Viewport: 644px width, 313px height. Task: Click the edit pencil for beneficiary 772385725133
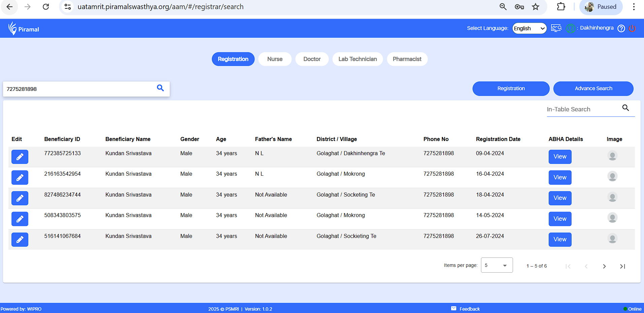(20, 157)
